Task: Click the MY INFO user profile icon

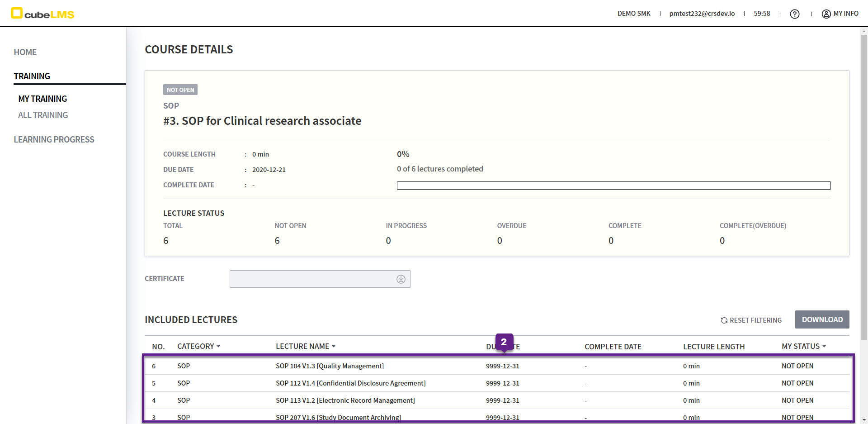Action: [826, 14]
